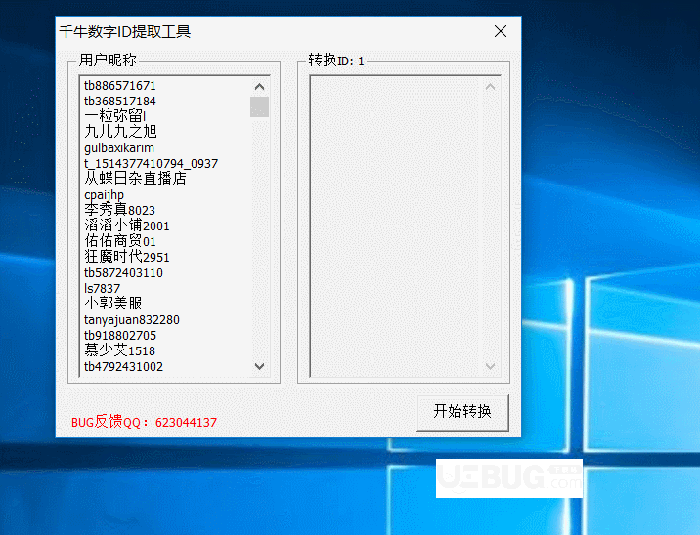Select the row 滔滔小铺2001

(127, 226)
